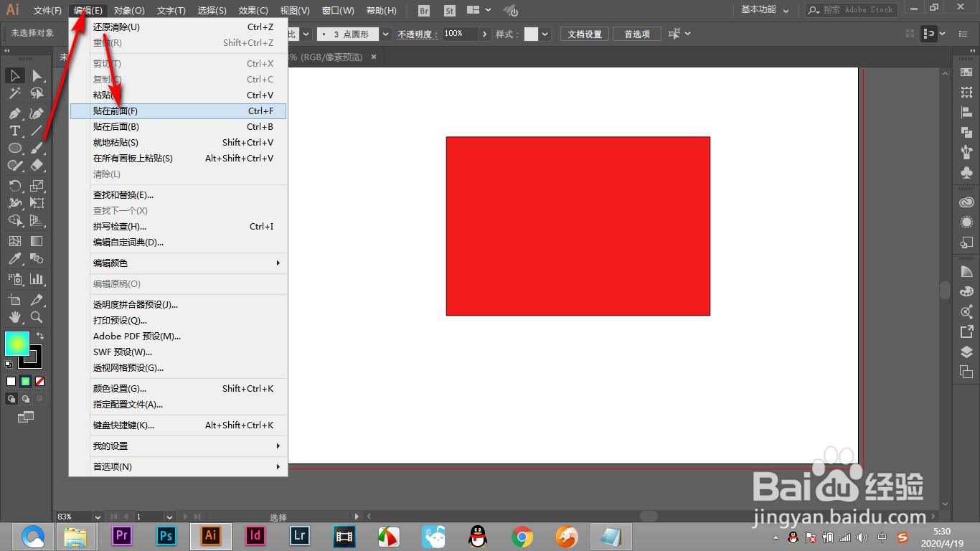The image size is (980, 551).
Task: Enable Draw Normal mode
Action: pos(11,399)
